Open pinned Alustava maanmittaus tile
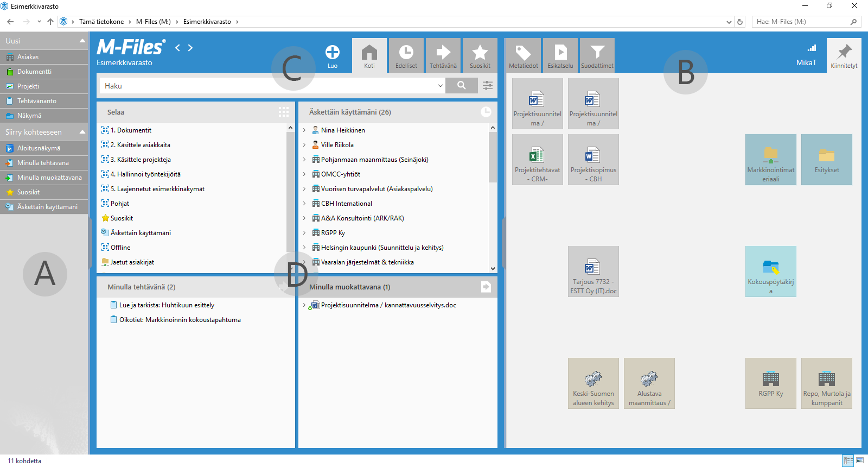This screenshot has height=467, width=868. pos(649,383)
